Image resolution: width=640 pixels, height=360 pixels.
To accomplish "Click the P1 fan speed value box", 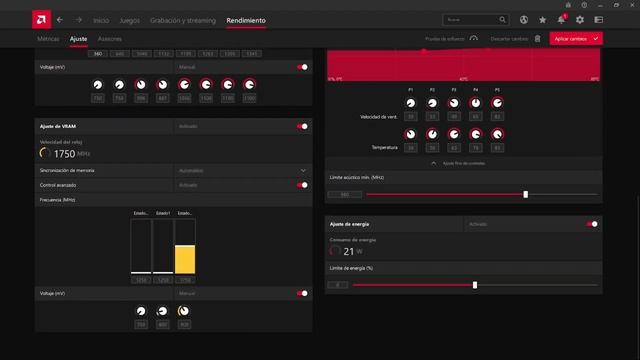I will pos(411,117).
